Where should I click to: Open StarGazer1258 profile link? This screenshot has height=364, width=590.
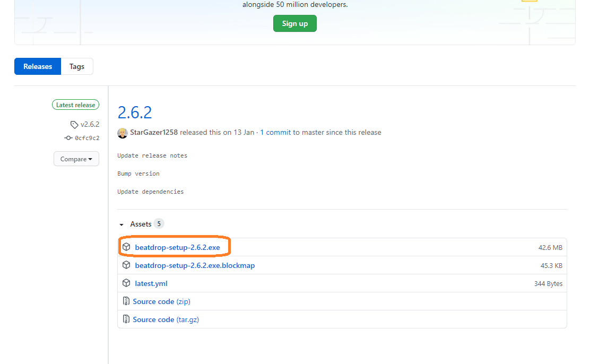154,132
